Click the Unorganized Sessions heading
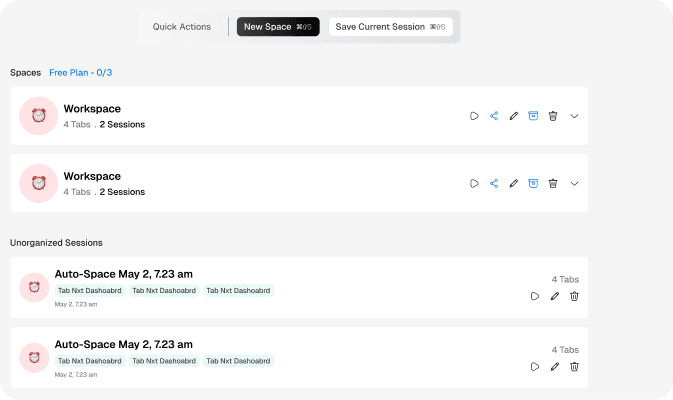 [x=56, y=242]
